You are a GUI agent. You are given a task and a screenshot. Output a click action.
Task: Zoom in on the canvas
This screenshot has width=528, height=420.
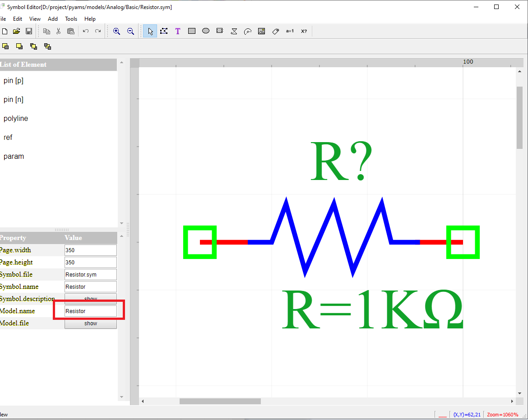click(116, 31)
